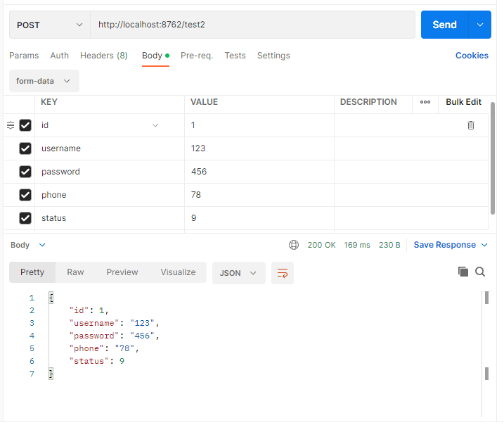Viewport: 504px width, 425px height.
Task: Click the response panel scrollbar thumb at top
Action: point(486,298)
